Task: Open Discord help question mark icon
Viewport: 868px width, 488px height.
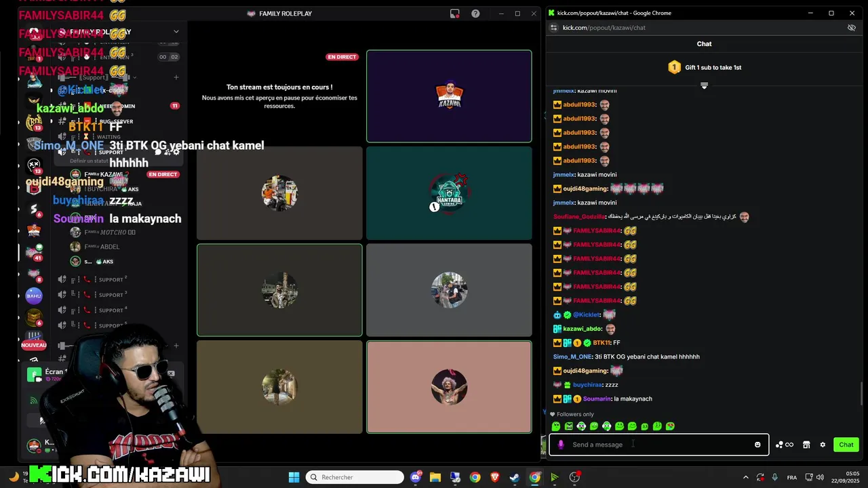Action: tap(475, 14)
